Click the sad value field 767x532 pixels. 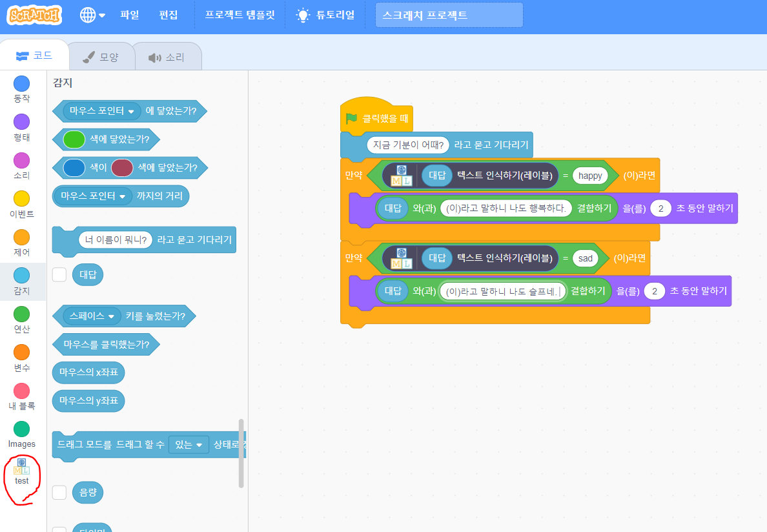click(x=585, y=259)
